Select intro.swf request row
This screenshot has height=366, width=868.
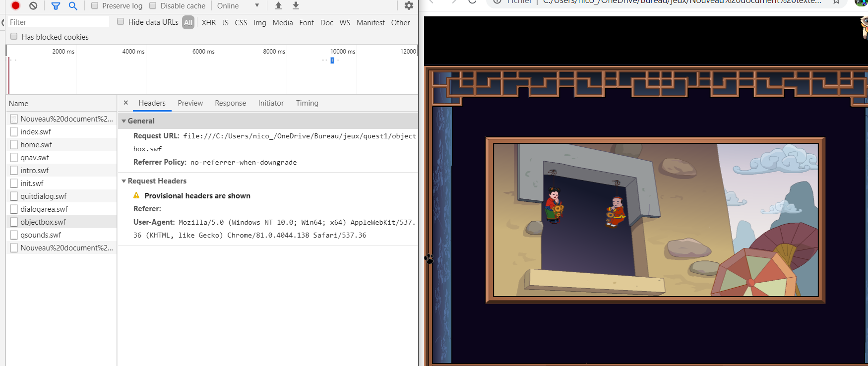pos(62,170)
